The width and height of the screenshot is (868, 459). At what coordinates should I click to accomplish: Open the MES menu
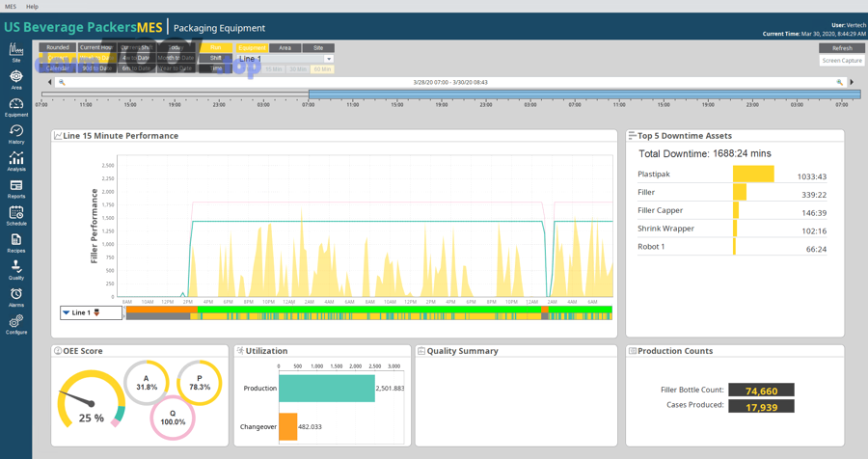(x=11, y=6)
